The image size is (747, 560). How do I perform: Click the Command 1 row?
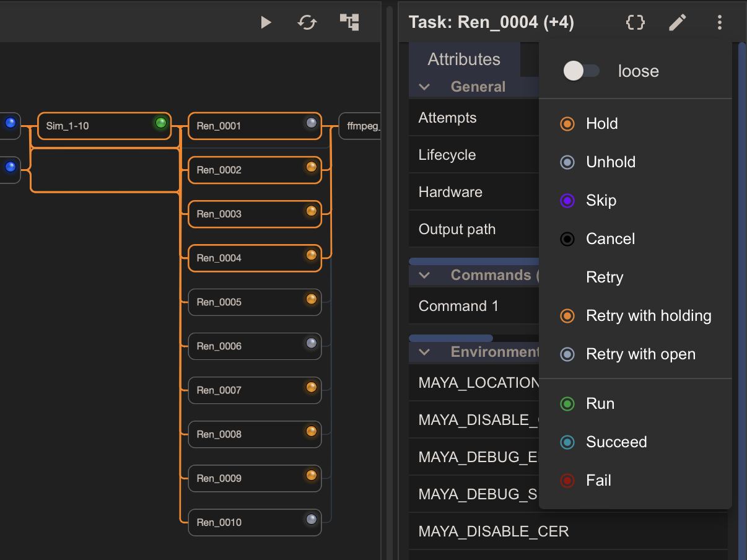474,306
